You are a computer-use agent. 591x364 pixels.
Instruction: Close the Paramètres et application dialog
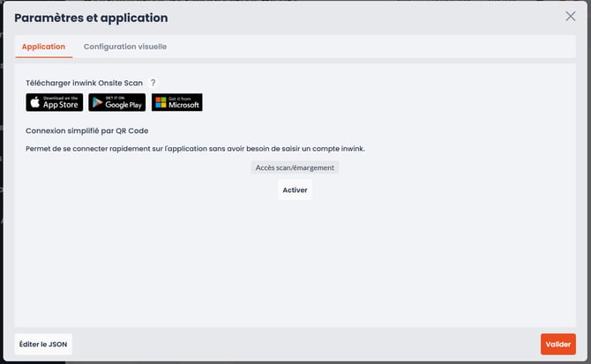point(571,17)
